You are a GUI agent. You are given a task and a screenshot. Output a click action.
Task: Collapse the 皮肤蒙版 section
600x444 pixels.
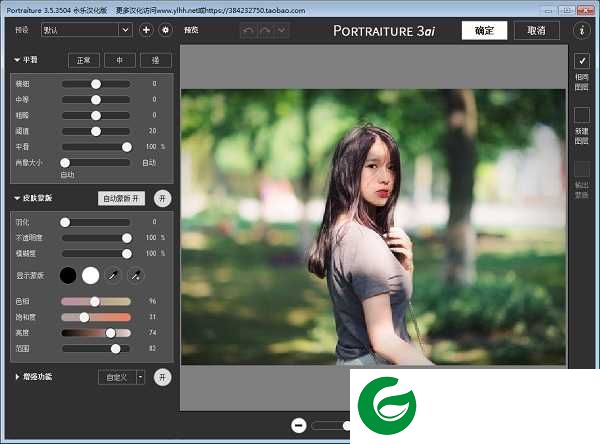coord(17,198)
